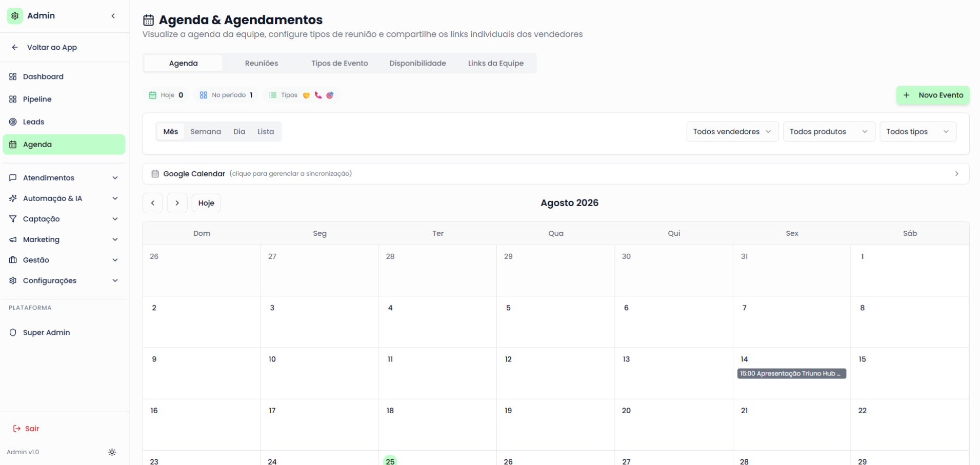Viewport: 980px width, 465px height.
Task: Open Google Calendar sync chevron
Action: coord(956,174)
